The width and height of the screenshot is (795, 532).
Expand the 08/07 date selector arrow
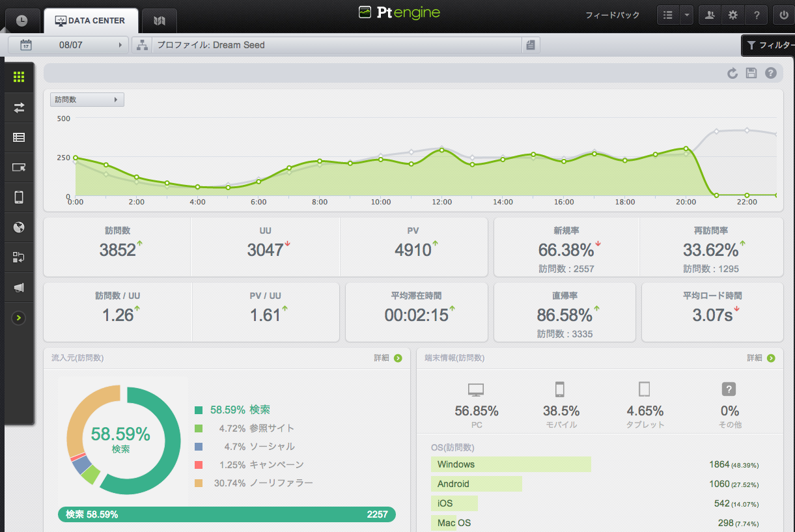[x=120, y=45]
